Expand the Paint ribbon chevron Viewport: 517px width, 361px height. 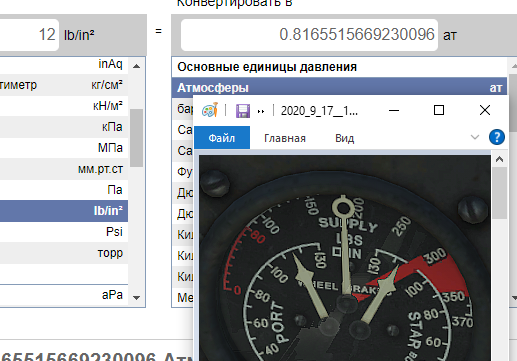[475, 137]
